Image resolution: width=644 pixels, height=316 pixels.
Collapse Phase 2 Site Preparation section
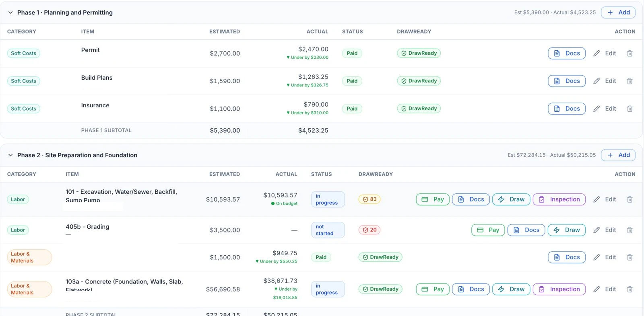(x=10, y=155)
